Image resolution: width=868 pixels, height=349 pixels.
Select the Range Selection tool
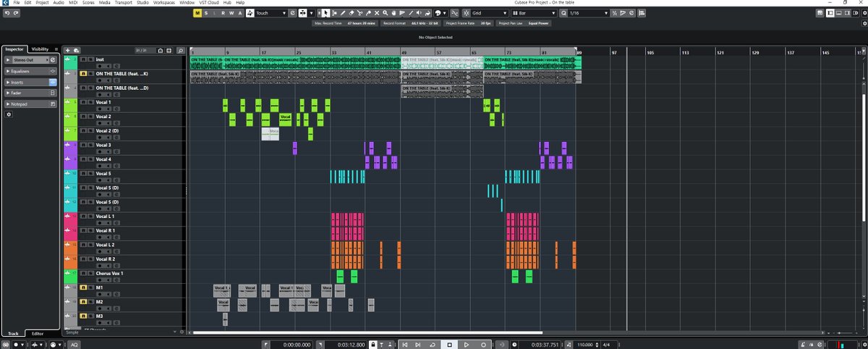[334, 13]
